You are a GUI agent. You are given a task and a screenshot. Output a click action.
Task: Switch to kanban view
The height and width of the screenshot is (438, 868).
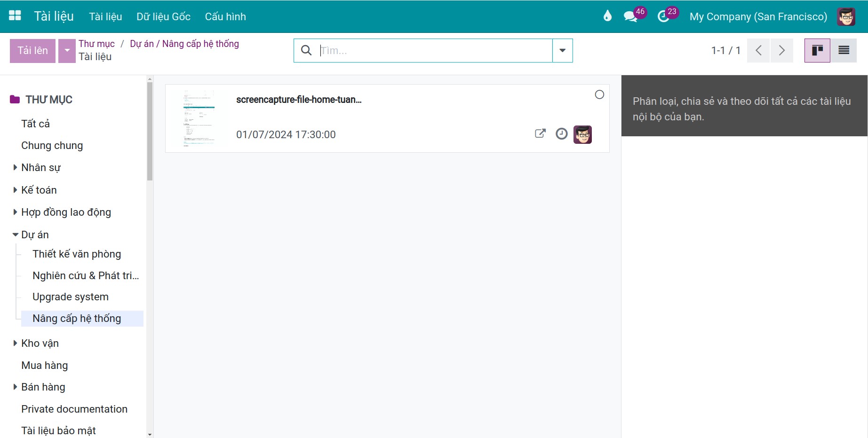tap(817, 50)
